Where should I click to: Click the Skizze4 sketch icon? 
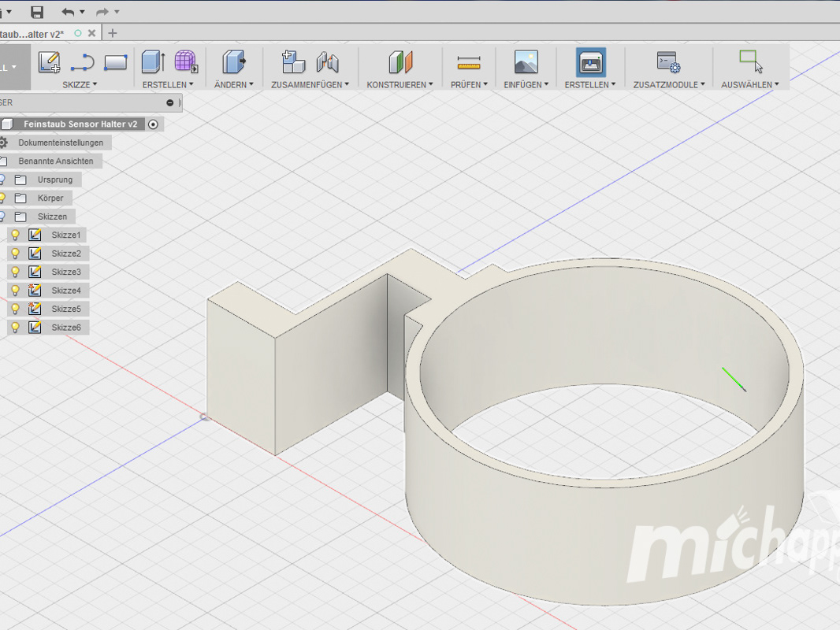[35, 290]
